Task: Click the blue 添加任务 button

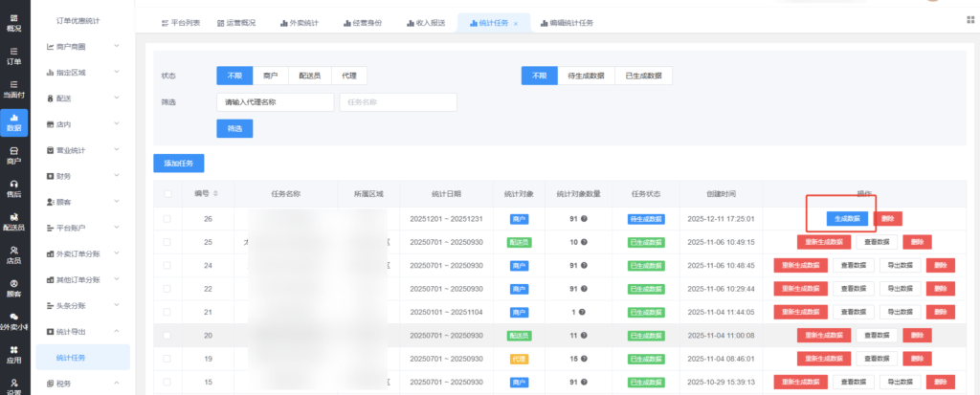Action: coord(178,164)
